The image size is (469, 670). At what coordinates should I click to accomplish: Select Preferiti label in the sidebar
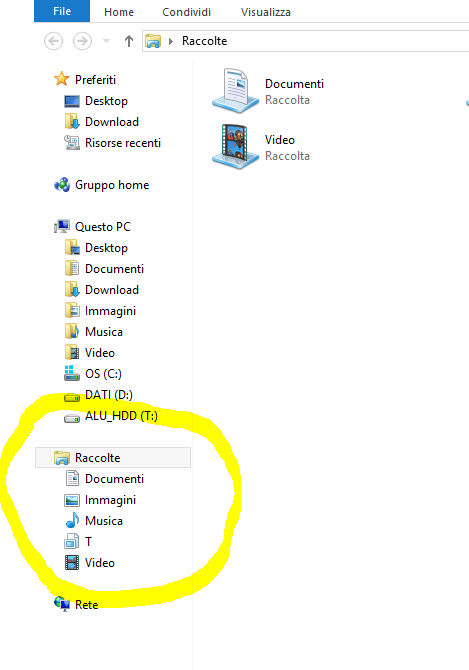click(95, 79)
